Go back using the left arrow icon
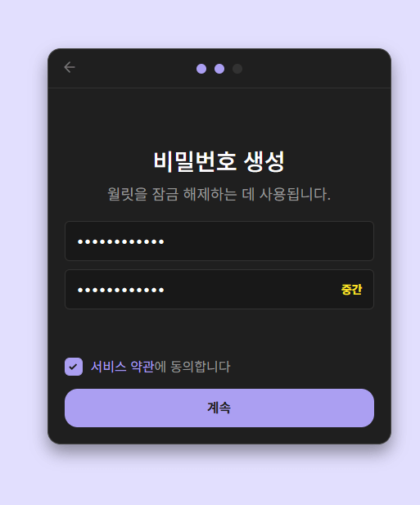The height and width of the screenshot is (505, 420). [70, 67]
